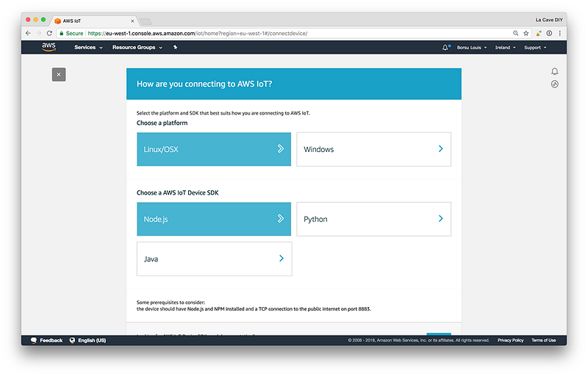The height and width of the screenshot is (376, 588).
Task: Open the Chrome three-dot menu
Action: tap(560, 33)
